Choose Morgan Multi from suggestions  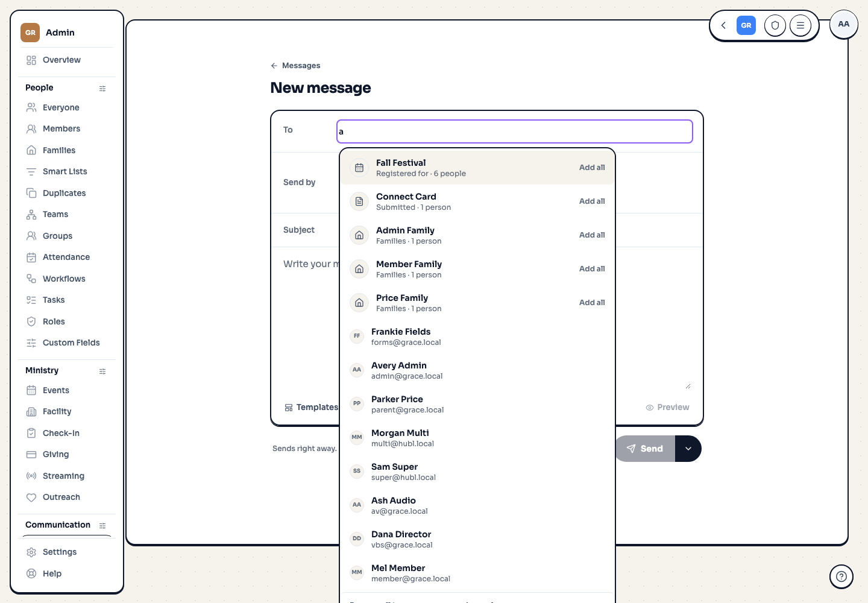coord(477,438)
